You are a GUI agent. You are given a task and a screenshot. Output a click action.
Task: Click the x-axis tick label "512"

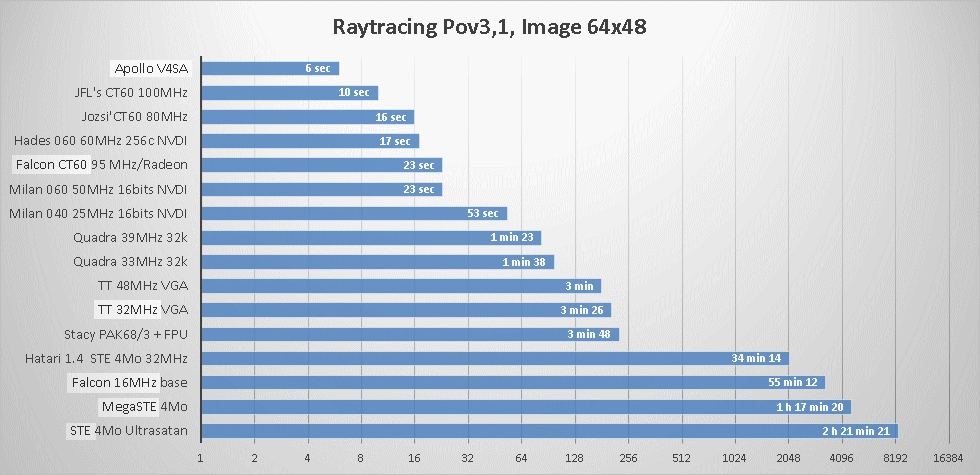682,458
